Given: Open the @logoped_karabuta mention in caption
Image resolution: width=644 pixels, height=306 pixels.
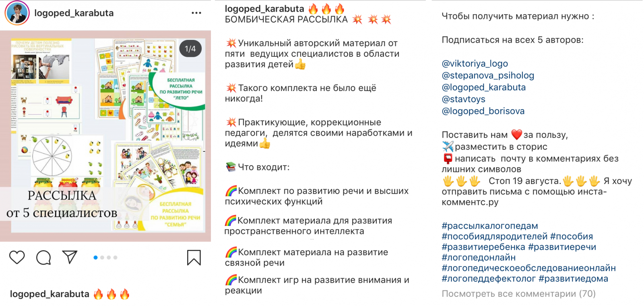Looking at the screenshot, I should coord(484,87).
